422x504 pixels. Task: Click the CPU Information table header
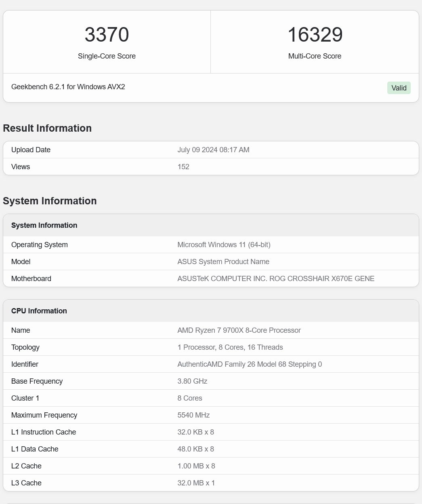tap(39, 311)
